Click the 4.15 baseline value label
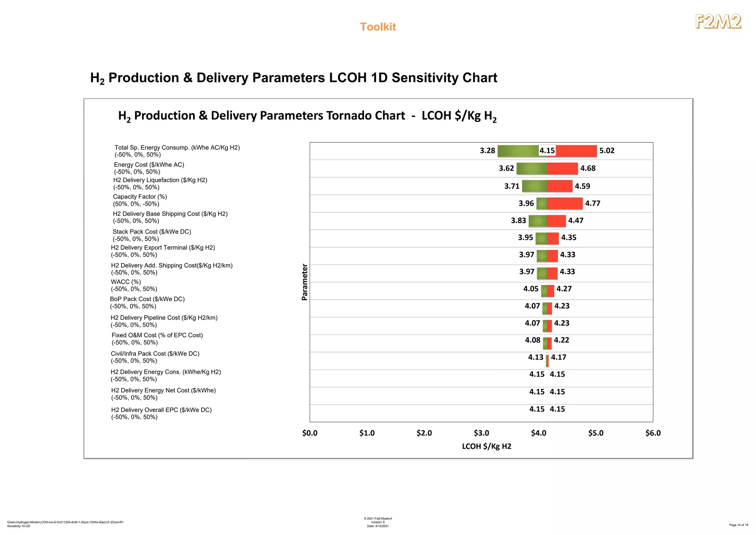 (547, 151)
